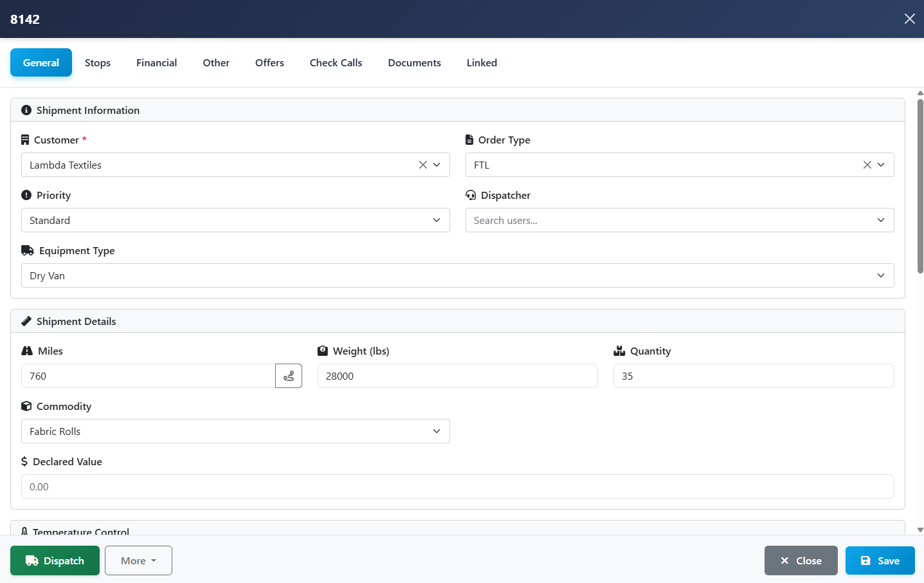Click the truck icon beside Equipment Type

[28, 250]
